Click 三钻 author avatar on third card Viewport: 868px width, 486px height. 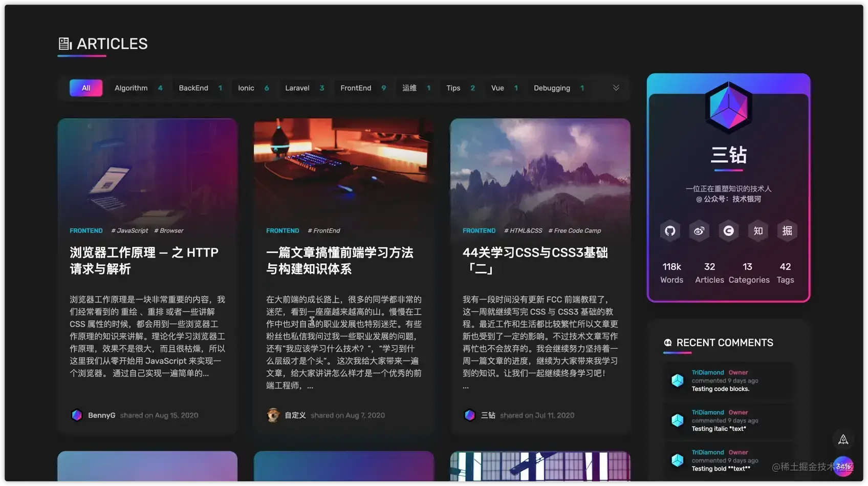pos(470,415)
